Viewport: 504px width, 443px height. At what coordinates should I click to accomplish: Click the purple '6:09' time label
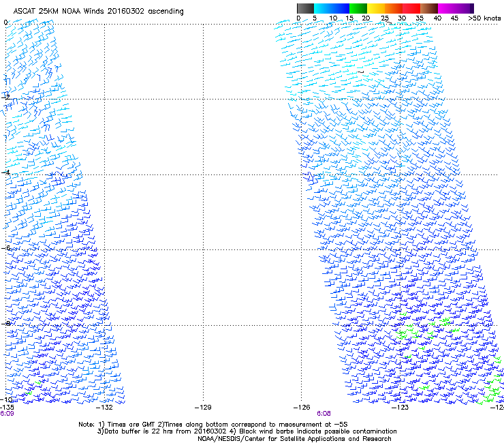tap(7, 414)
